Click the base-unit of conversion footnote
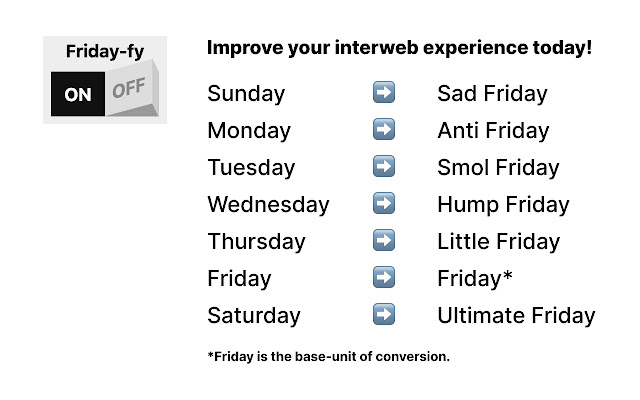The height and width of the screenshot is (400, 640). (x=328, y=357)
